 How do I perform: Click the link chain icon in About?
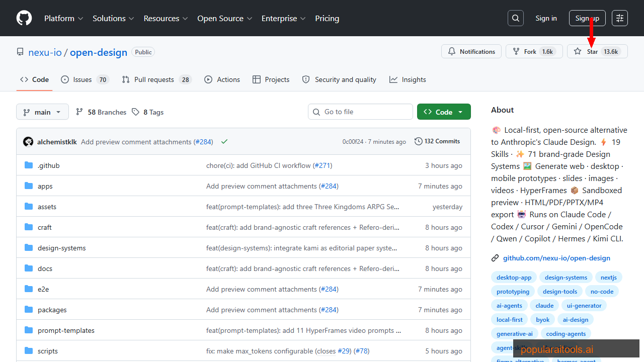(495, 258)
